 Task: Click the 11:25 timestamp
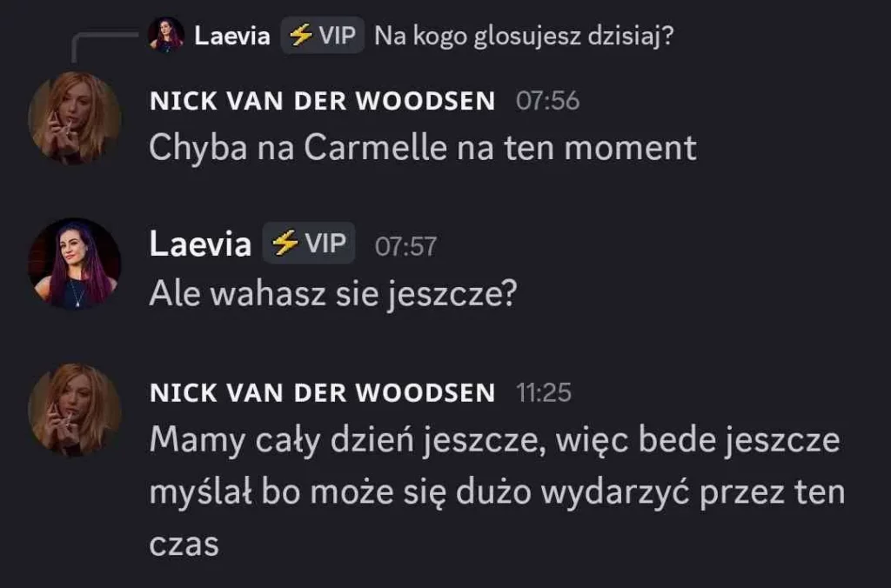click(544, 393)
